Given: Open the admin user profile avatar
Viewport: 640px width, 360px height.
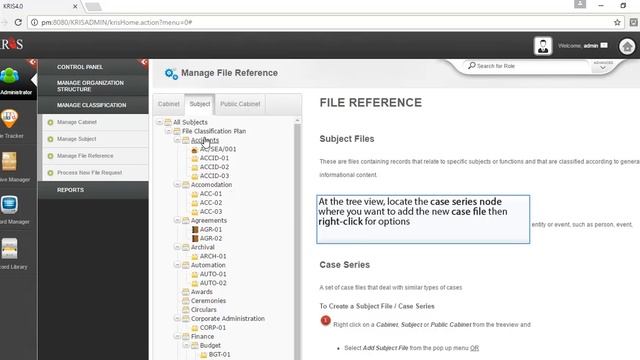Looking at the screenshot, I should [543, 46].
